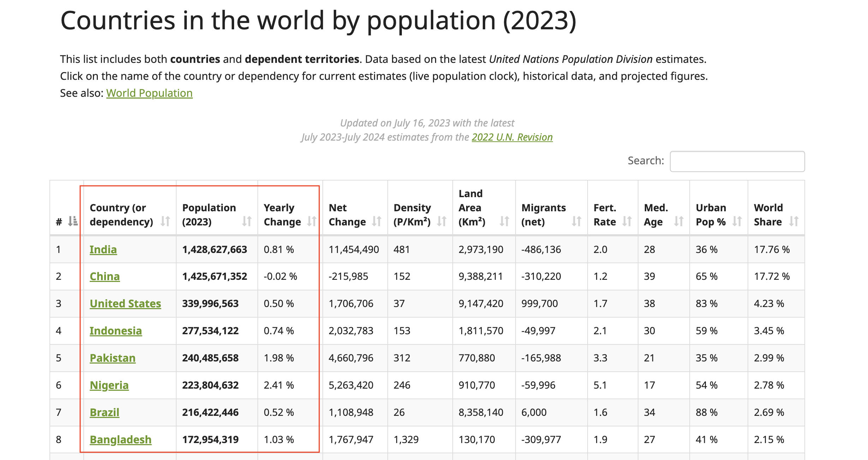Click sort arrows in Net Change header
The image size is (868, 460).
(377, 221)
